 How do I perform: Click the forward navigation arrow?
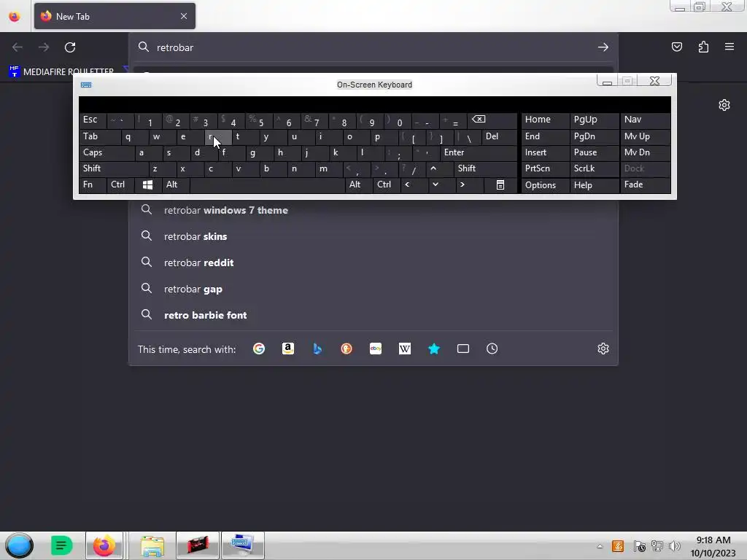(44, 47)
